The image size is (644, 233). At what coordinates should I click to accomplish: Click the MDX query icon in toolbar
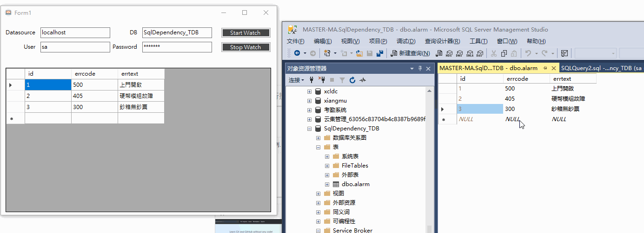coord(449,53)
